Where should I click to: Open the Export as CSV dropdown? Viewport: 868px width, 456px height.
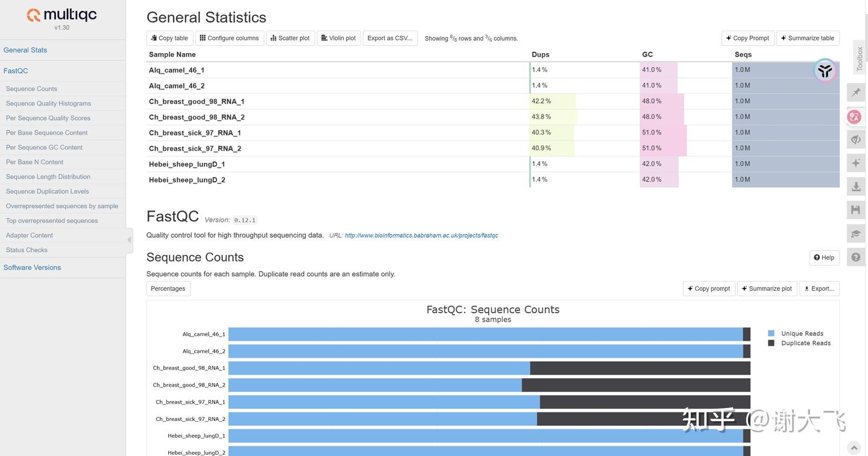click(x=390, y=38)
